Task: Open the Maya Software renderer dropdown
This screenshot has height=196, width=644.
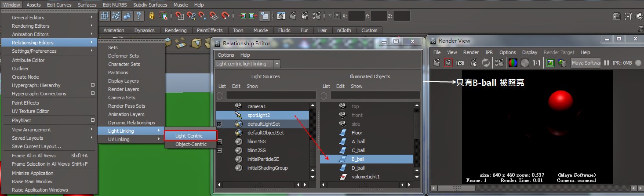Action: (586, 63)
